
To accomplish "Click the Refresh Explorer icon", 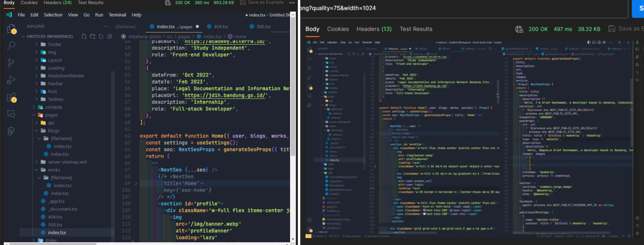I will click(101, 36).
